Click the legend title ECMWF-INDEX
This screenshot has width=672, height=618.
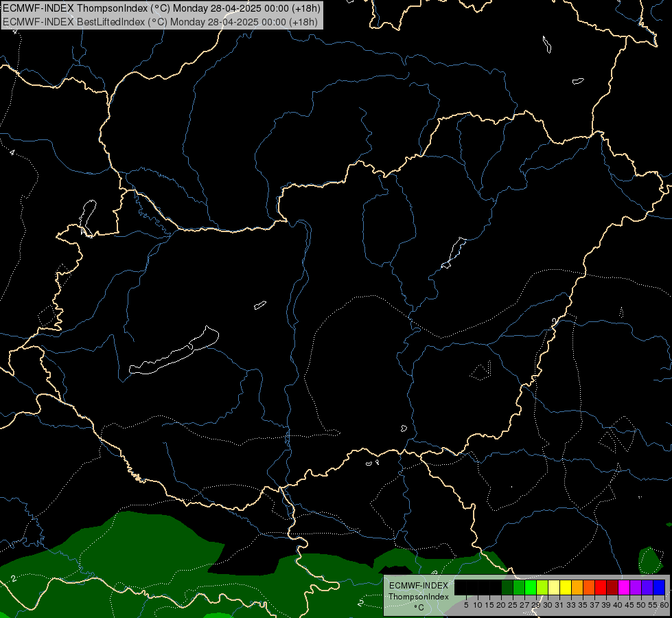click(418, 586)
